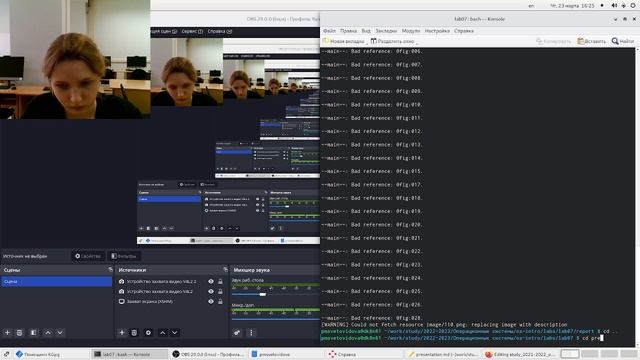Select video capture device V4L2 source row
640x360 pixels.
coord(171,291)
